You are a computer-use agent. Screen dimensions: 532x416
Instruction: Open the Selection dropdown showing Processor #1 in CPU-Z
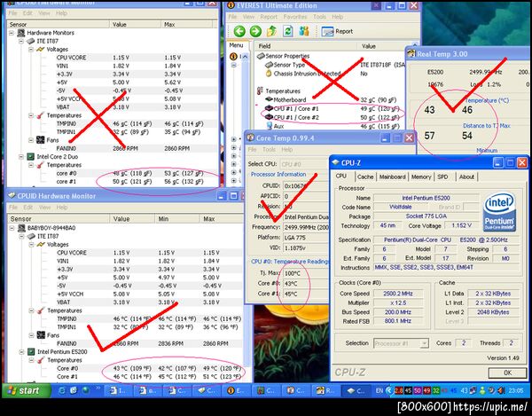coord(401,343)
